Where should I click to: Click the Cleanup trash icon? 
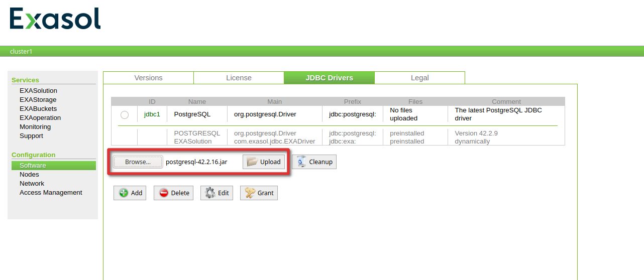click(301, 162)
